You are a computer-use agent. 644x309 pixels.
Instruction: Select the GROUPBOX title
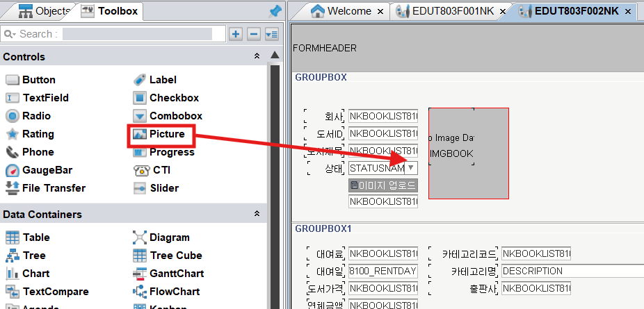(321, 77)
